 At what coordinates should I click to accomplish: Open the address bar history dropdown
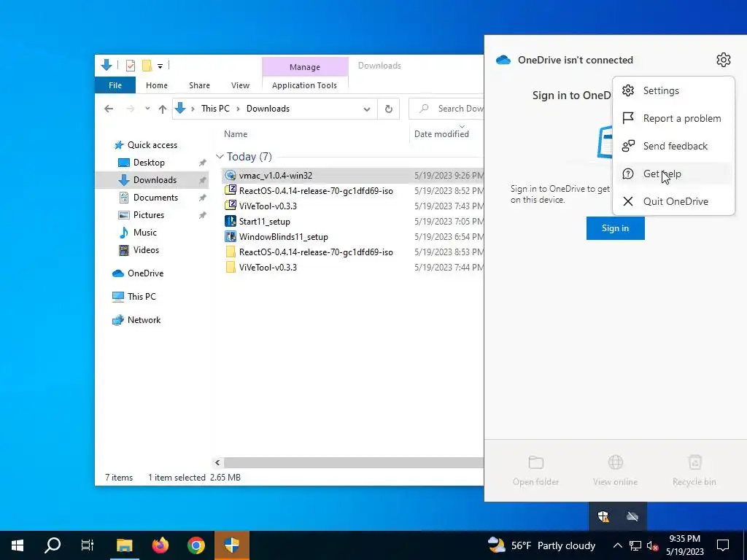(x=366, y=109)
